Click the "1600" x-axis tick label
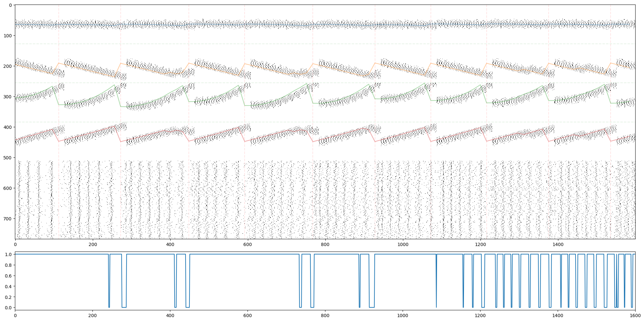644x321 pixels. pyautogui.click(x=635, y=315)
